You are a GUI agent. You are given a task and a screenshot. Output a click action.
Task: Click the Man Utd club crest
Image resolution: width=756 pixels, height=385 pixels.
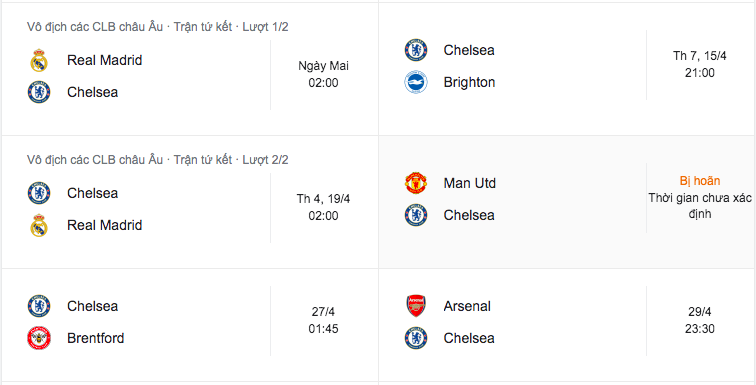tap(416, 183)
